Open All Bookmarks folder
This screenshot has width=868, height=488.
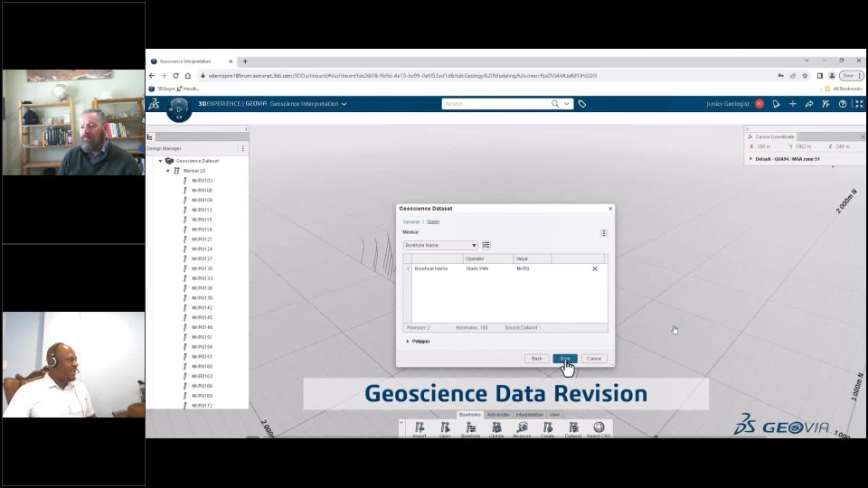[x=844, y=89]
